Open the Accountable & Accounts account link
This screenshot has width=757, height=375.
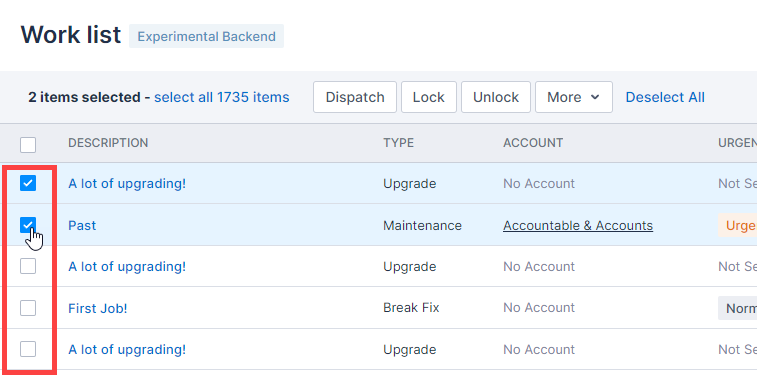(x=578, y=225)
